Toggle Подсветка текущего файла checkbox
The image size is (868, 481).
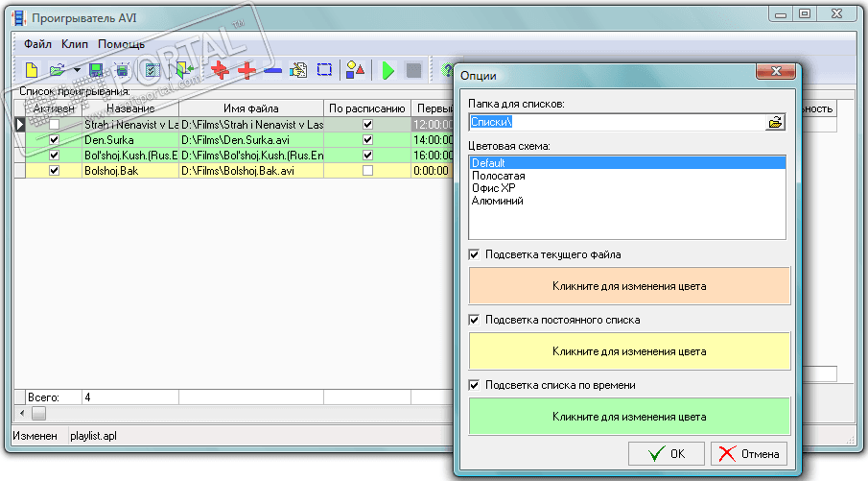pyautogui.click(x=474, y=254)
